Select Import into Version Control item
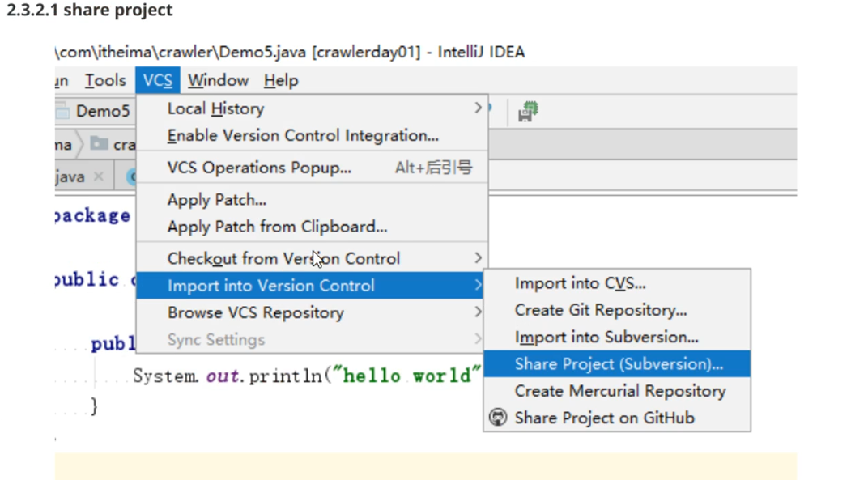 [271, 286]
